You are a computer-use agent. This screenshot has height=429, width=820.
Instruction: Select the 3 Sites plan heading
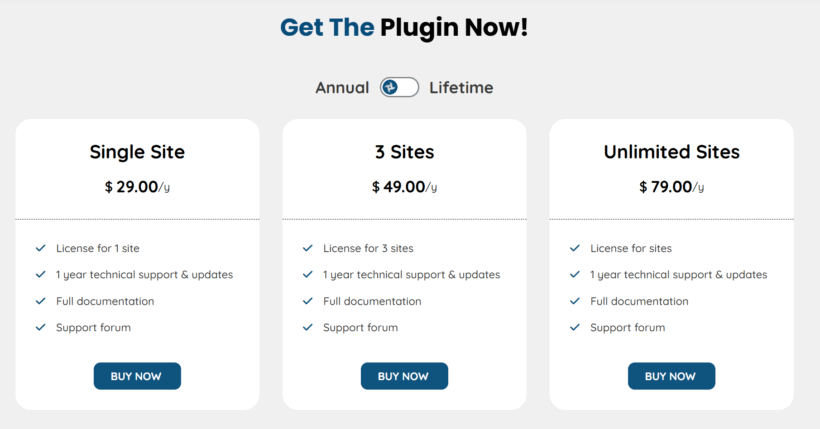[x=404, y=152]
